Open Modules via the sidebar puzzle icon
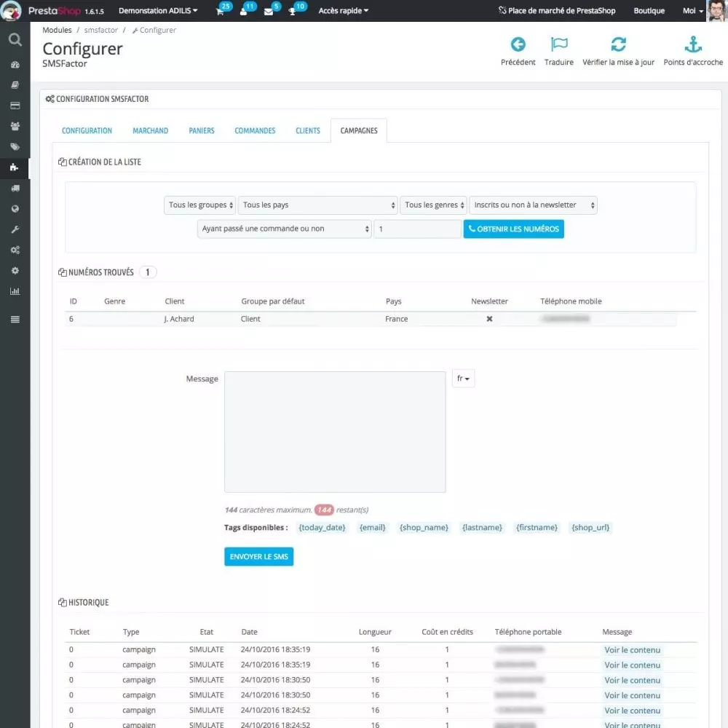Screen dimensions: 728x728 15,167
